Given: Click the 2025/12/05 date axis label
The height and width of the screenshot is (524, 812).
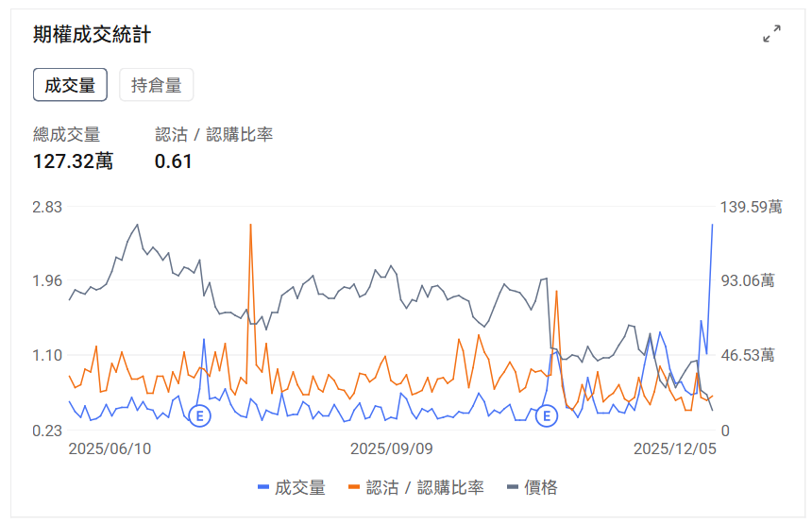Looking at the screenshot, I should (674, 448).
